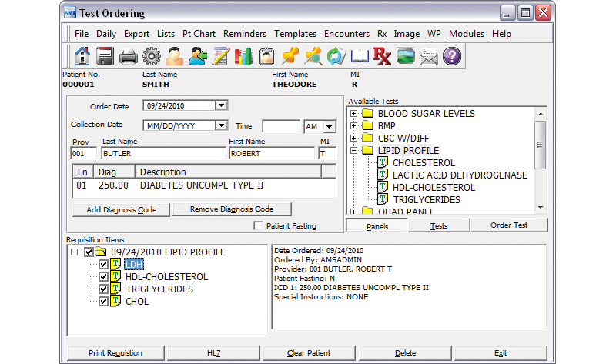
Task: Click the Add Diagnosis Code button
Action: (121, 209)
